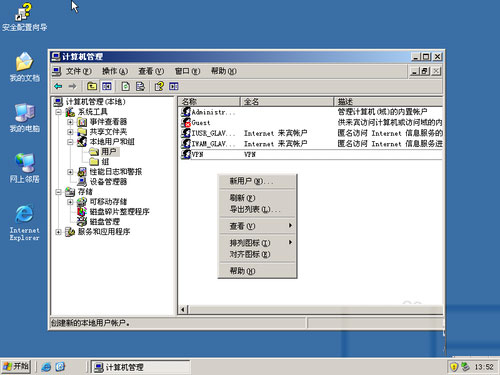Expand the 共享文件夹 tree node
Image resolution: width=500 pixels, height=375 pixels.
(70, 132)
